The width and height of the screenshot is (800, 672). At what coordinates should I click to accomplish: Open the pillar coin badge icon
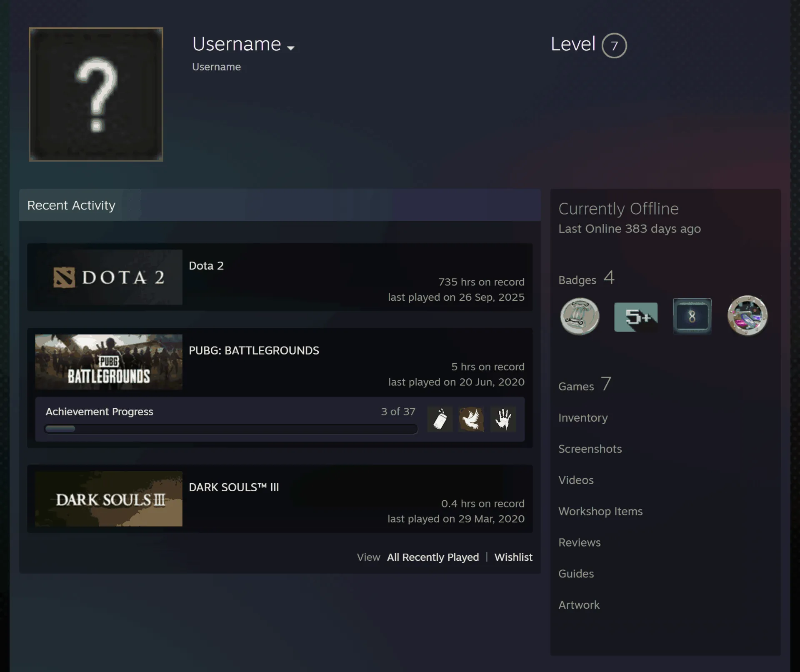[580, 317]
